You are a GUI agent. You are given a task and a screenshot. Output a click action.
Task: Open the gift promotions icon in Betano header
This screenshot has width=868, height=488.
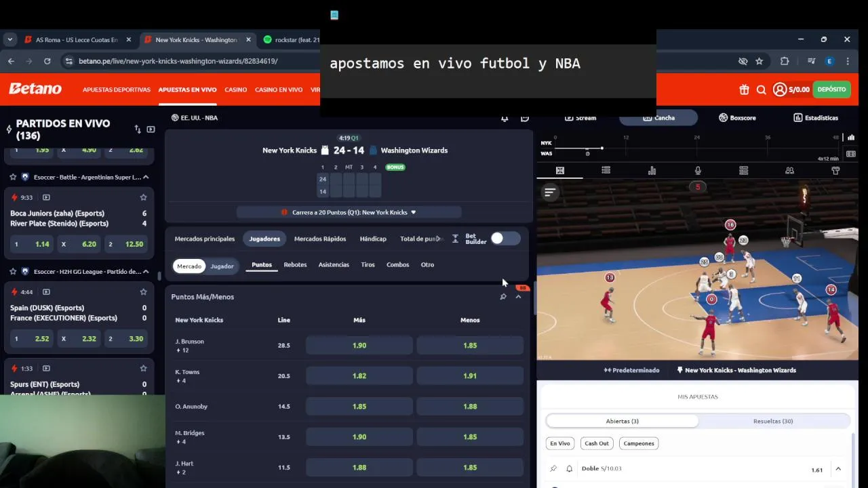click(x=744, y=89)
